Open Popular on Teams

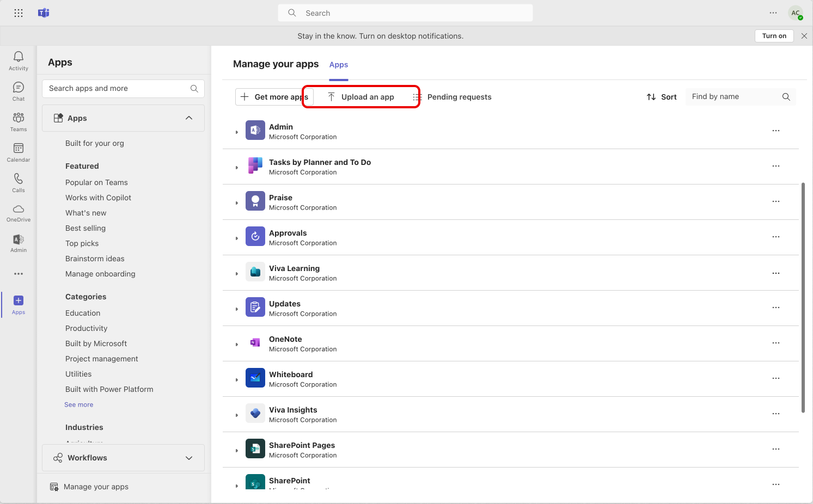[x=96, y=182]
